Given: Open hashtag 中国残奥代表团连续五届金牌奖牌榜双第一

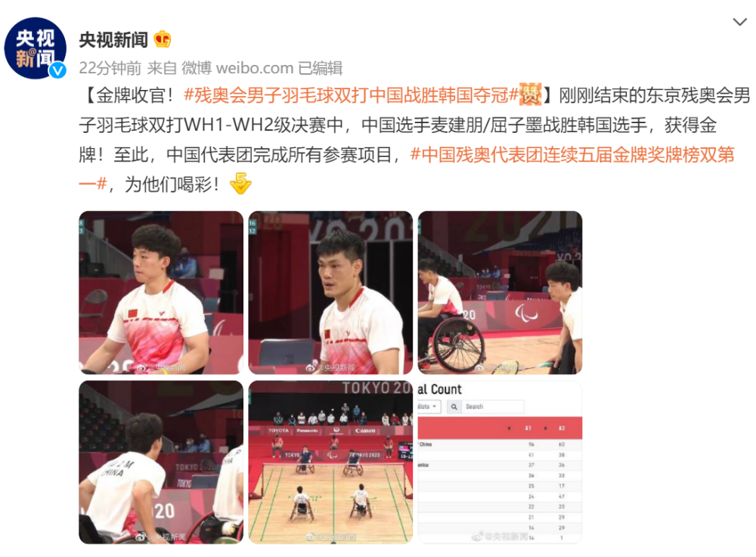Looking at the screenshot, I should coord(407,169).
